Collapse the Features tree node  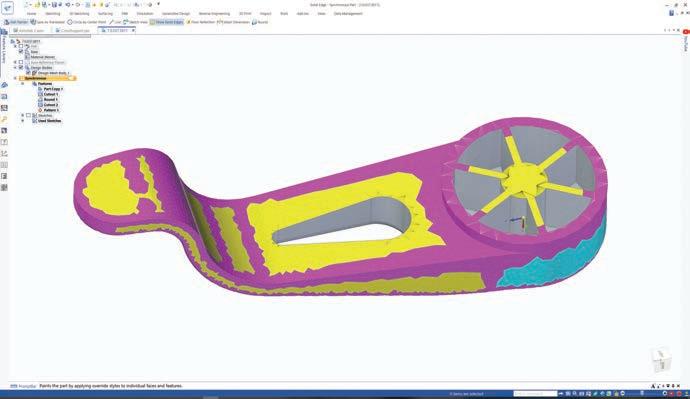coord(22,84)
